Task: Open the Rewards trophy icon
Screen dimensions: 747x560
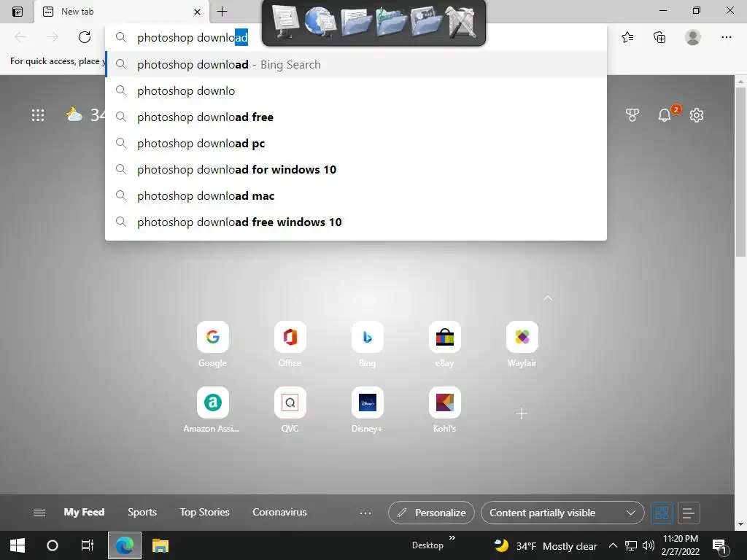Action: click(632, 115)
